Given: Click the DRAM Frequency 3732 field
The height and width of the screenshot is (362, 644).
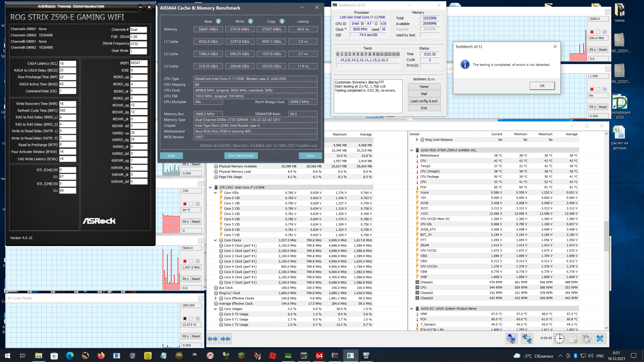Looking at the screenshot, I should click(x=138, y=44).
